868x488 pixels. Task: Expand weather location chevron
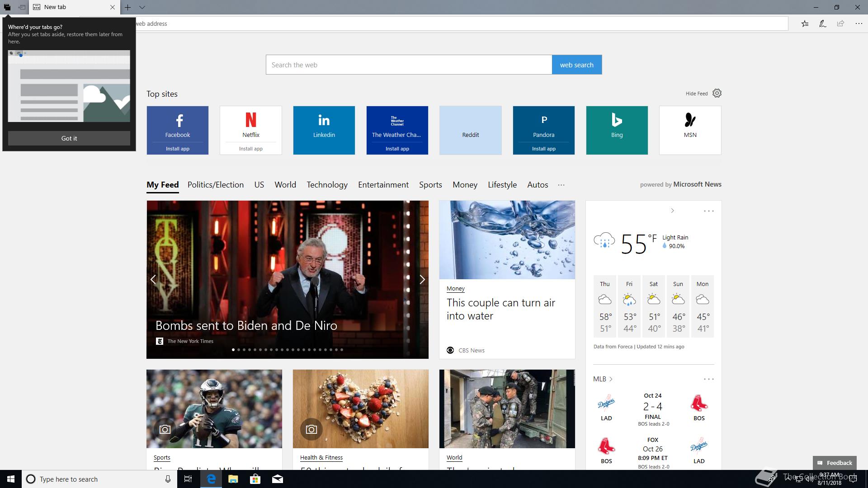pos(672,211)
